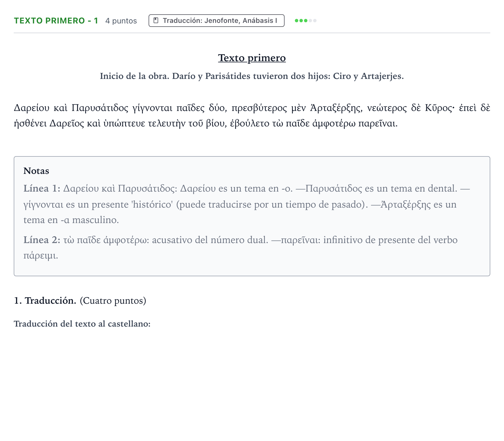Click the Greek word 'Ἀρταξέρξης' in the passage
Viewport: 504px width, 441px height.
tap(336, 108)
